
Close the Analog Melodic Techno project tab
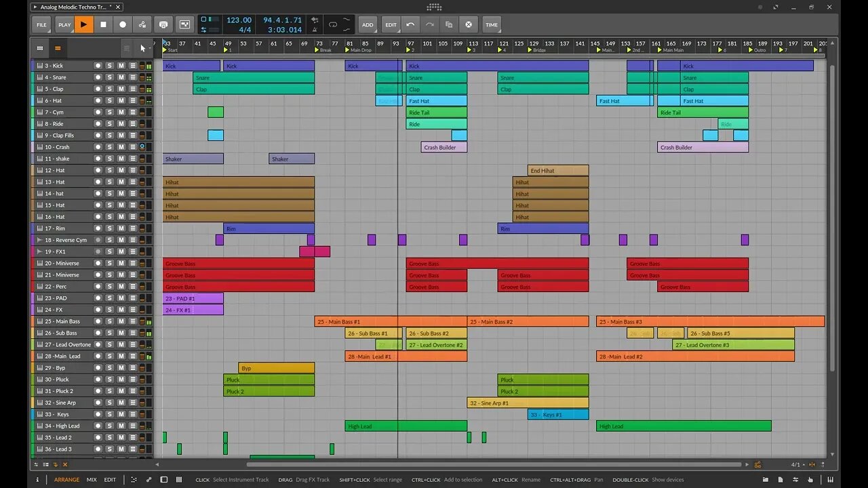point(117,7)
